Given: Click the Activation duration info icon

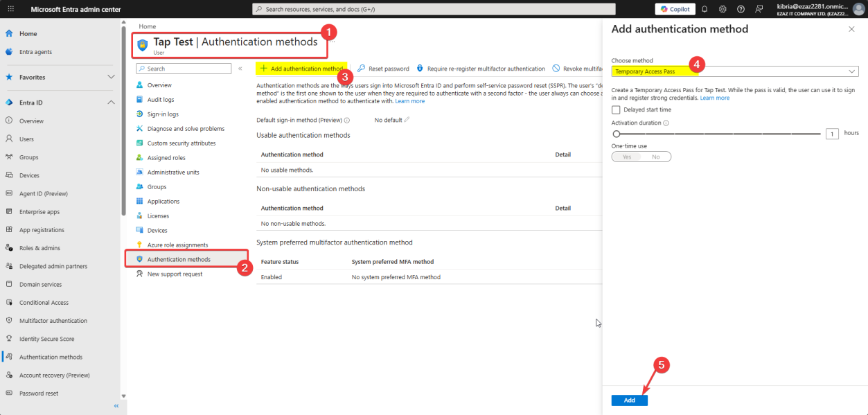Looking at the screenshot, I should (x=666, y=123).
